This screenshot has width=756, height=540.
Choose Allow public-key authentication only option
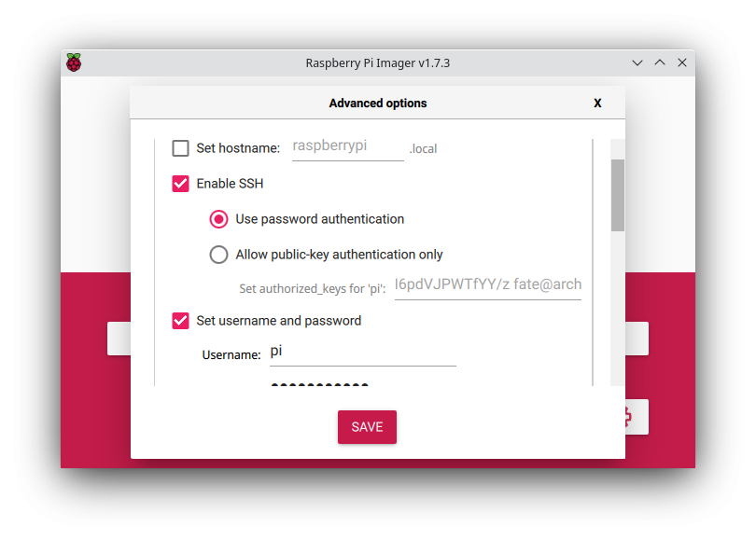218,255
